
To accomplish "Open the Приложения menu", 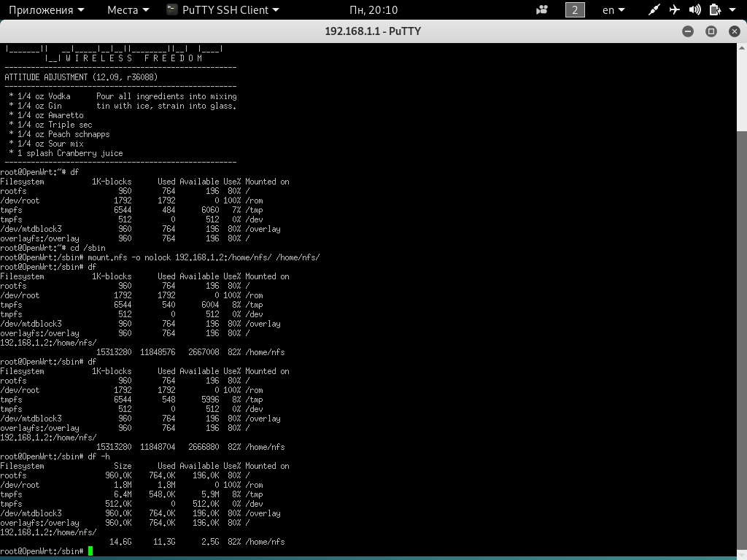I will coord(46,10).
